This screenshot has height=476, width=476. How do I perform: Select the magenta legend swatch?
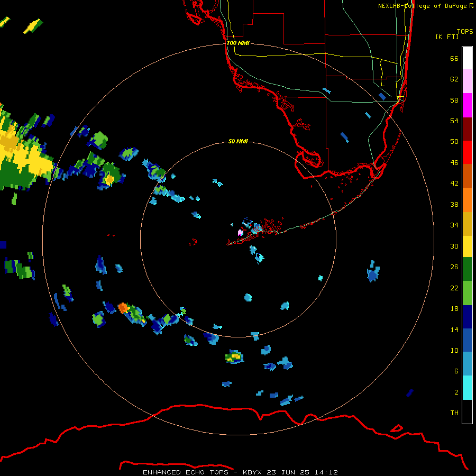coord(467,105)
